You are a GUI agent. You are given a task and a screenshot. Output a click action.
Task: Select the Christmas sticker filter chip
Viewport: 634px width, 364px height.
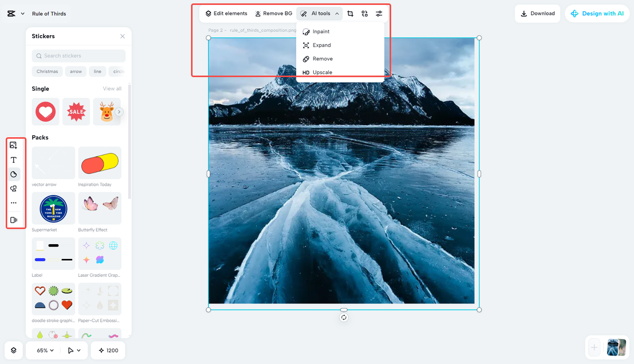[47, 71]
